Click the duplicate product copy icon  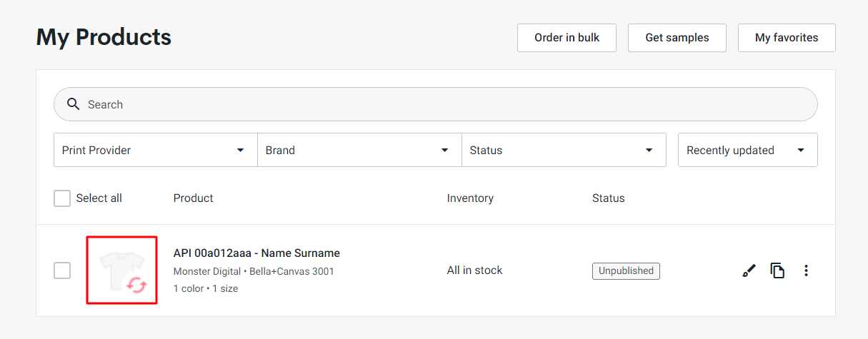pyautogui.click(x=777, y=270)
